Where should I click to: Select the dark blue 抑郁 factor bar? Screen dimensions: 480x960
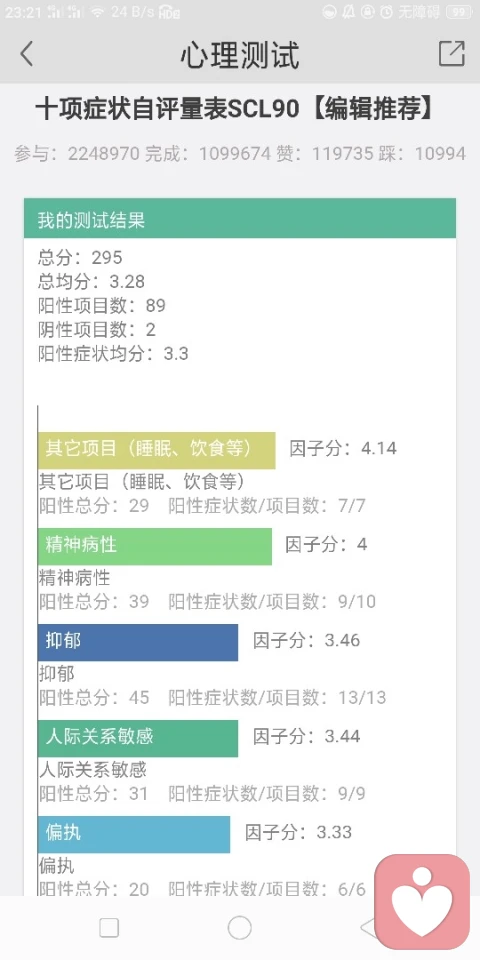pyautogui.click(x=138, y=642)
